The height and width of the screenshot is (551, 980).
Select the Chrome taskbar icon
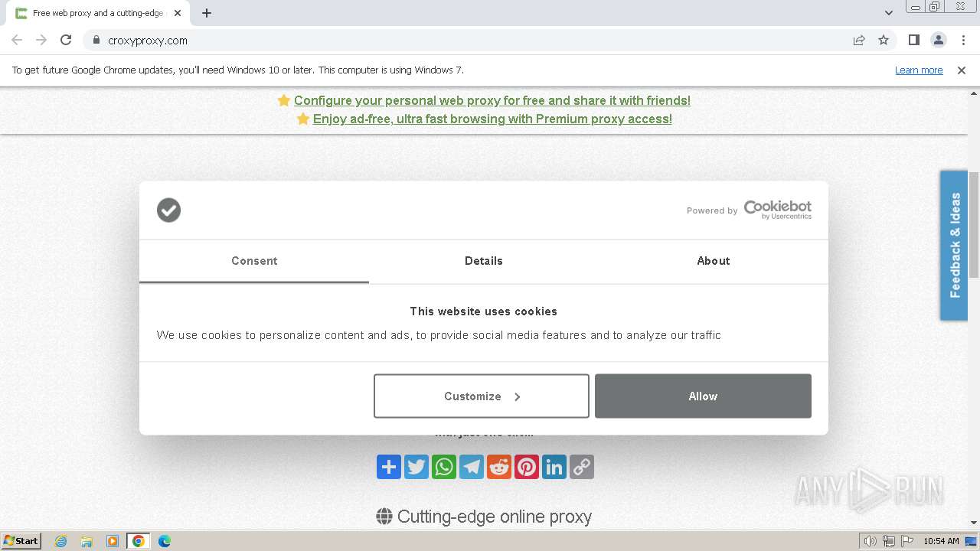point(139,541)
